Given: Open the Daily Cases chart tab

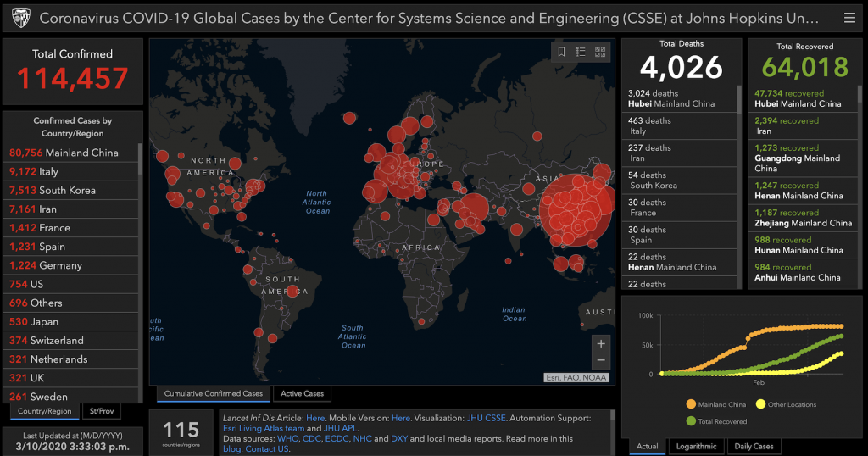Looking at the screenshot, I should [754, 446].
